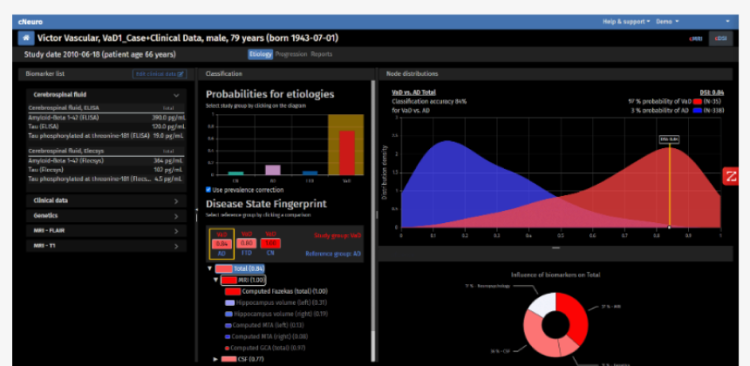
Task: Click the Amyloid-Beta 1-42 (ELISA) row
Action: 106,118
